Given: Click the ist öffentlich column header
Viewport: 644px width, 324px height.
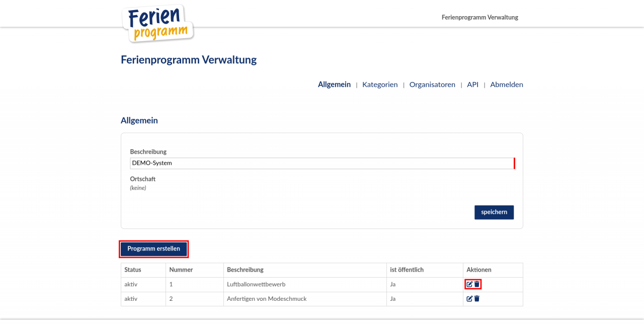Looking at the screenshot, I should click(425, 270).
